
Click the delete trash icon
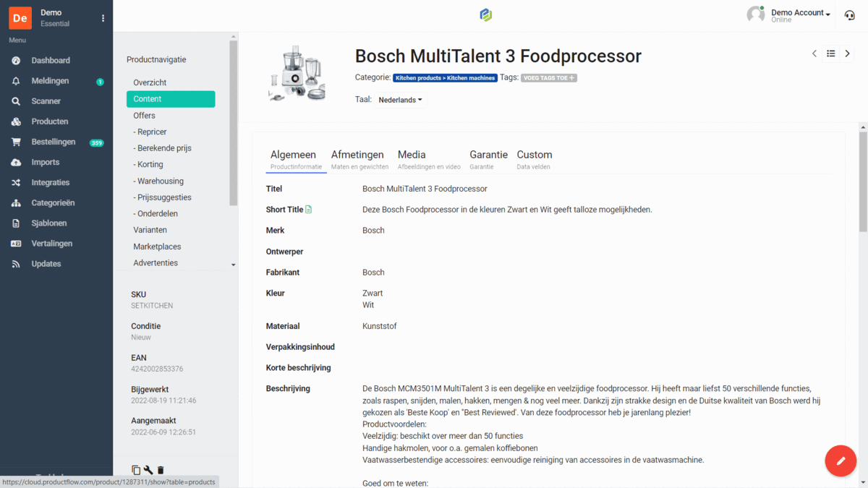[161, 470]
